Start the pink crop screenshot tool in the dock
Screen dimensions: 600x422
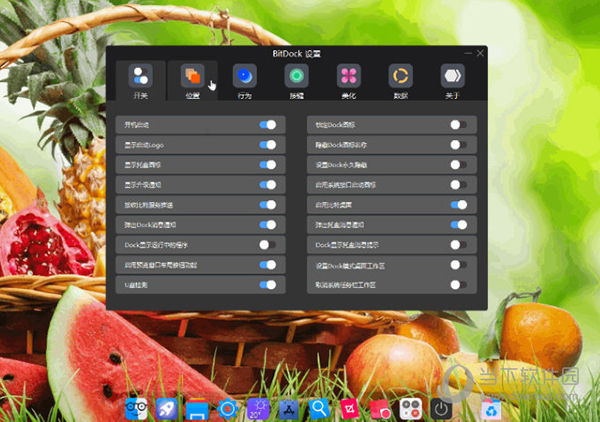coord(349,408)
